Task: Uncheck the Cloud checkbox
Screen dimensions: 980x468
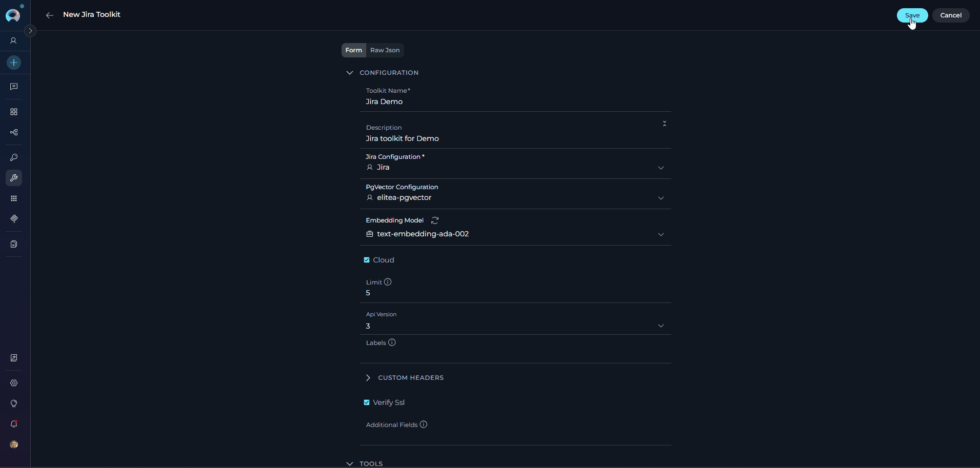Action: tap(367, 260)
